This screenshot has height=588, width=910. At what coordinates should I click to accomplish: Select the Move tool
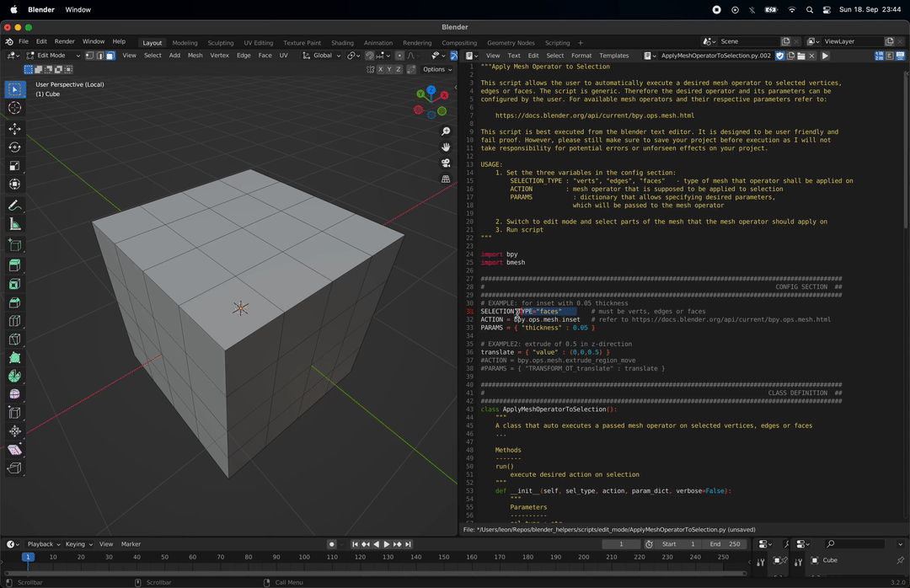coord(14,128)
